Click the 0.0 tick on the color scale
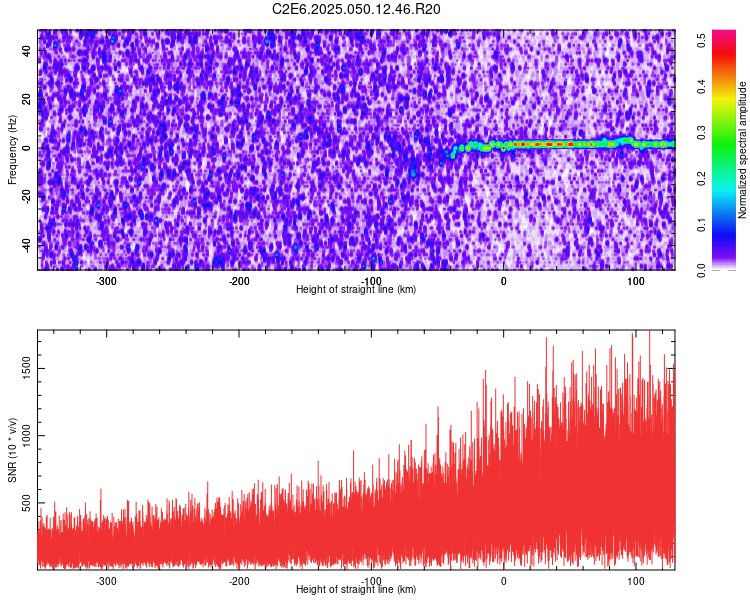The width and height of the screenshot is (750, 600). point(701,270)
